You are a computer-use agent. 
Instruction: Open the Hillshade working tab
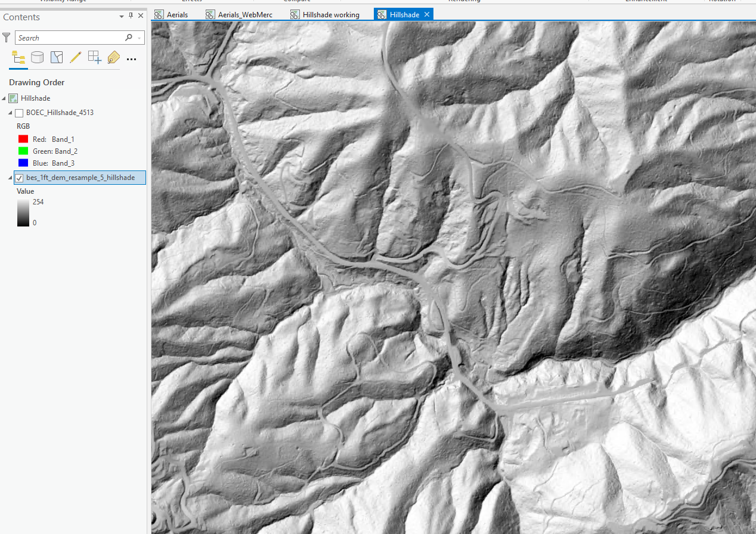pos(330,14)
